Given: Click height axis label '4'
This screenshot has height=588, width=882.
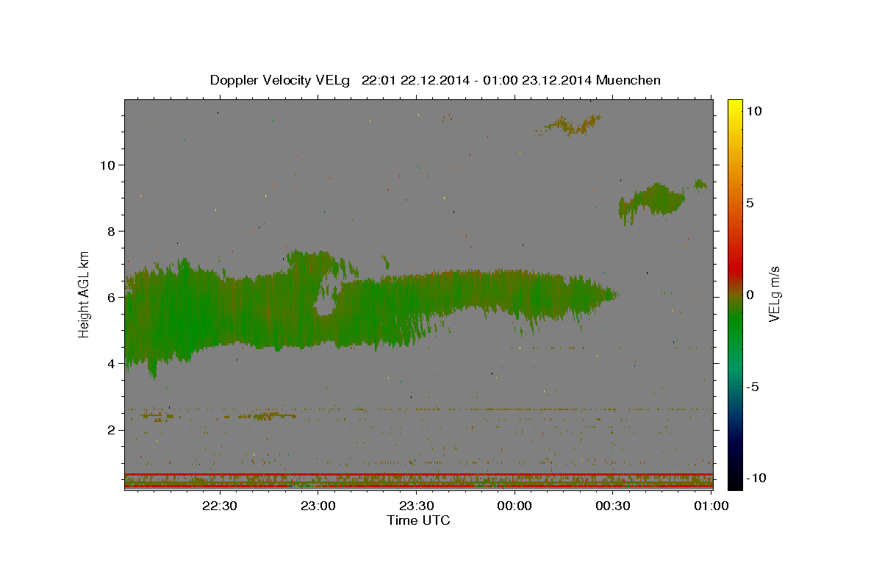Looking at the screenshot, I should pos(112,363).
